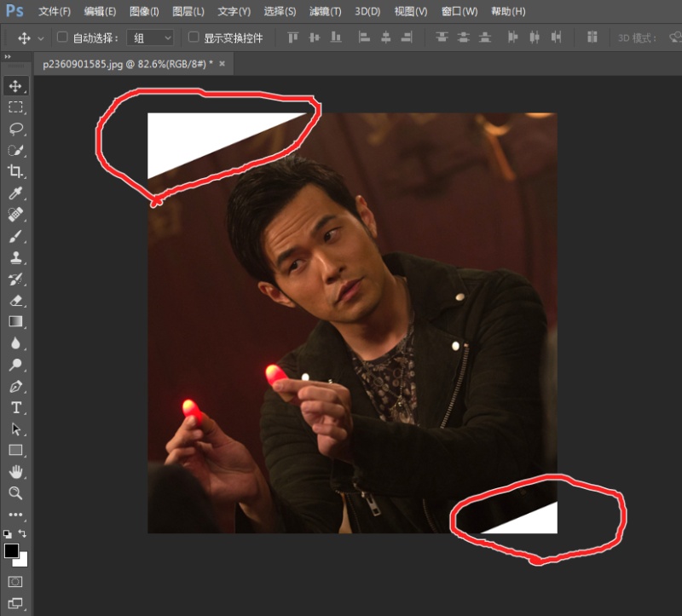The image size is (682, 616).
Task: Select the Pen tool
Action: pos(15,387)
